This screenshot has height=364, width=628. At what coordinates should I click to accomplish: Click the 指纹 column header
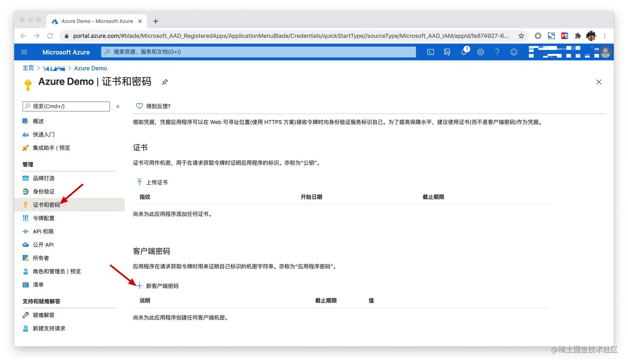point(145,197)
